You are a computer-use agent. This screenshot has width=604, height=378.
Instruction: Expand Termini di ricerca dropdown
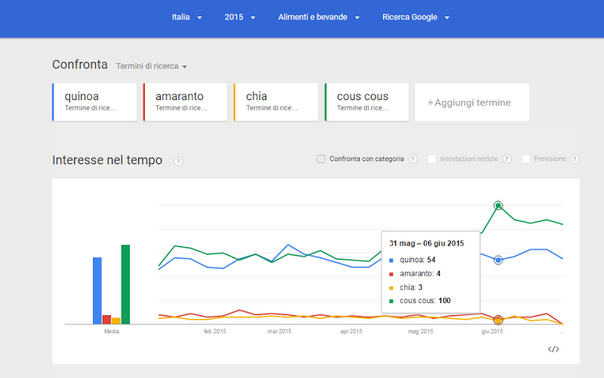pos(151,66)
